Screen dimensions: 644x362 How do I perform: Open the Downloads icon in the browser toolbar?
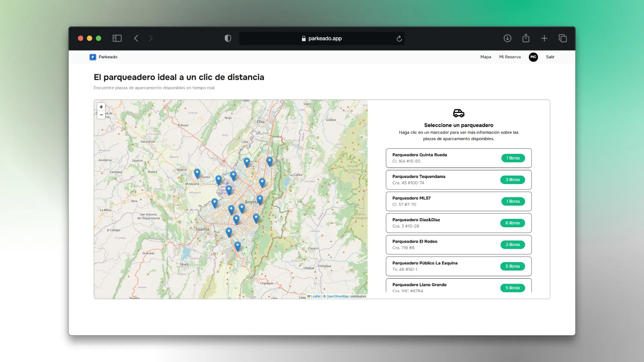pos(507,38)
